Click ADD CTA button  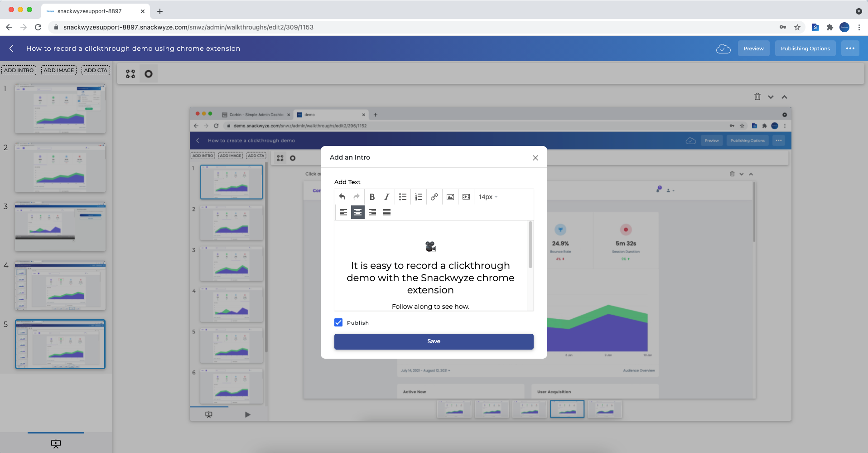(x=96, y=70)
